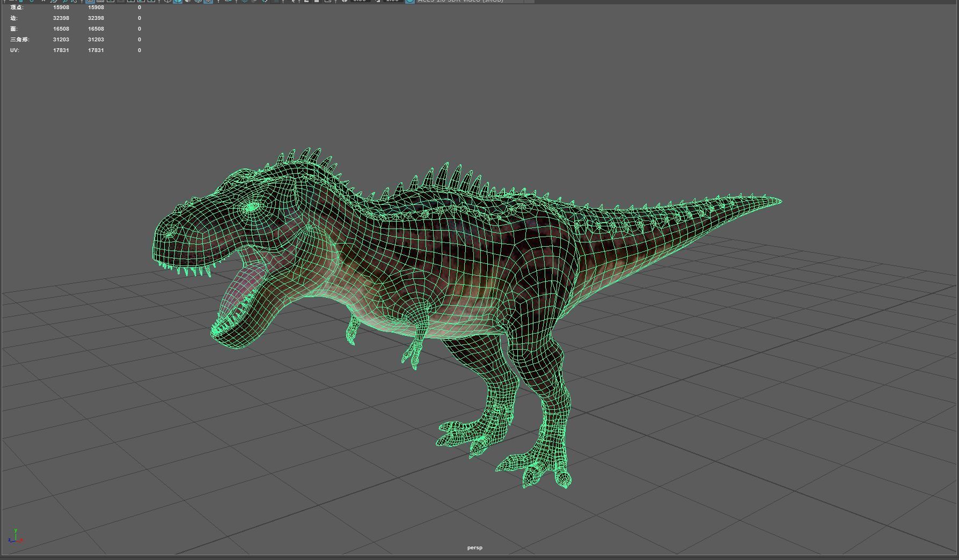
Task: Click the 三角形 triangle count label
Action: click(x=19, y=40)
